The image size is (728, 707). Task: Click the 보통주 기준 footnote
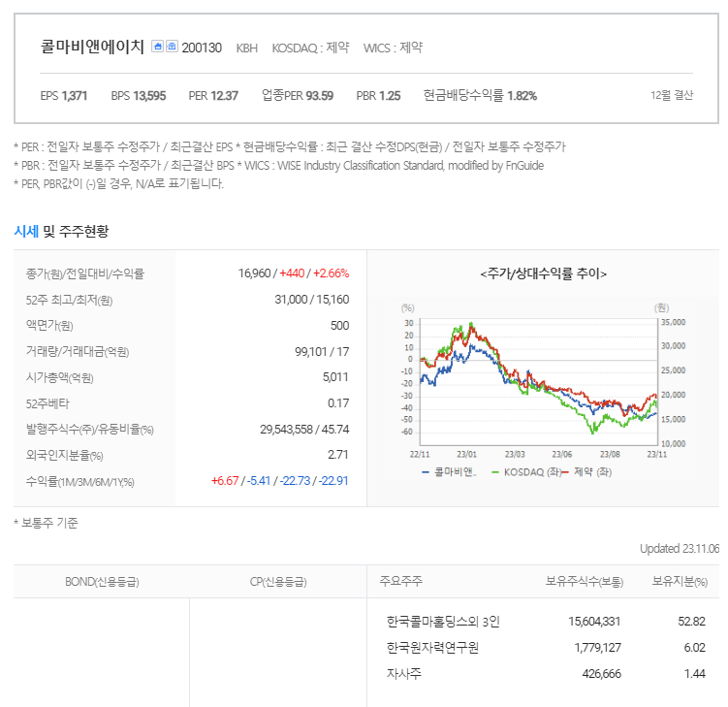[46, 523]
